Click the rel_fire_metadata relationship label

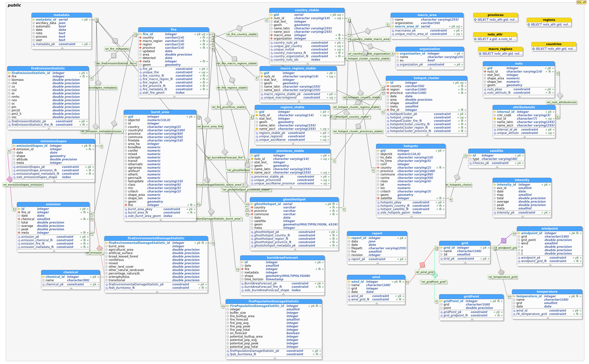pyautogui.click(x=117, y=49)
